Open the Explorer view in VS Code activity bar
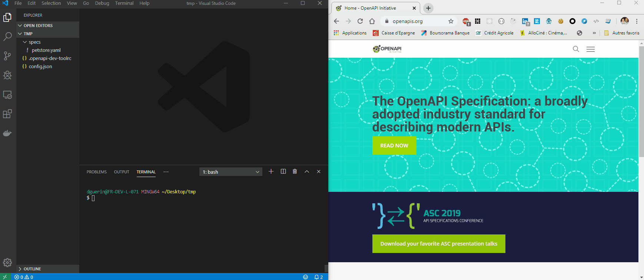 point(7,17)
